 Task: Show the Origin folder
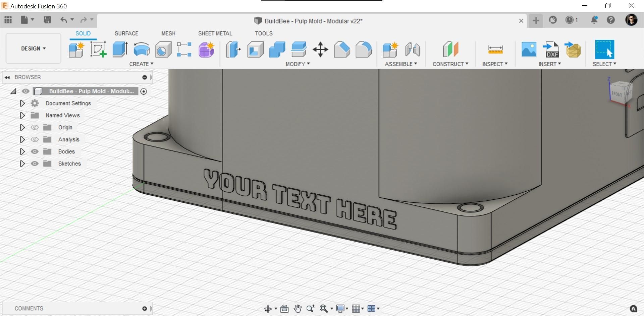pos(35,127)
